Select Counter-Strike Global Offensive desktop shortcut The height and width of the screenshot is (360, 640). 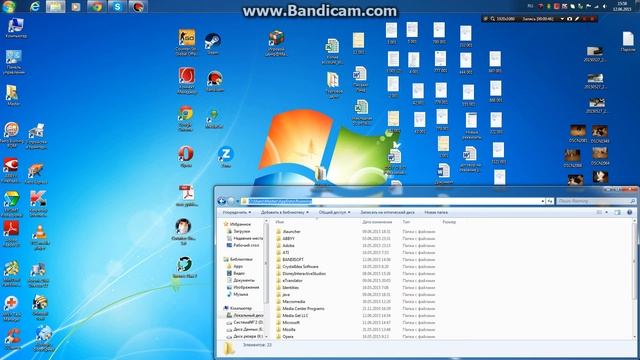point(187,42)
